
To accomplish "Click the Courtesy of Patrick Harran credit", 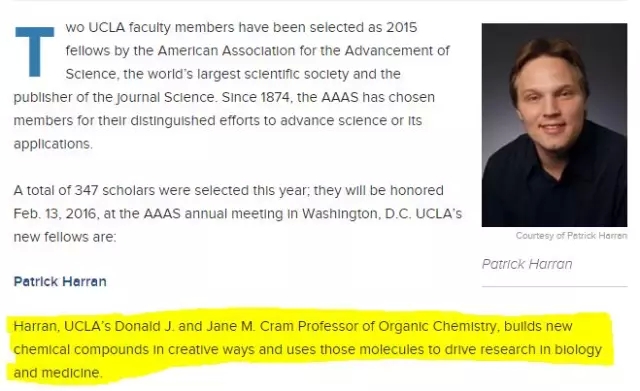I will 571,235.
